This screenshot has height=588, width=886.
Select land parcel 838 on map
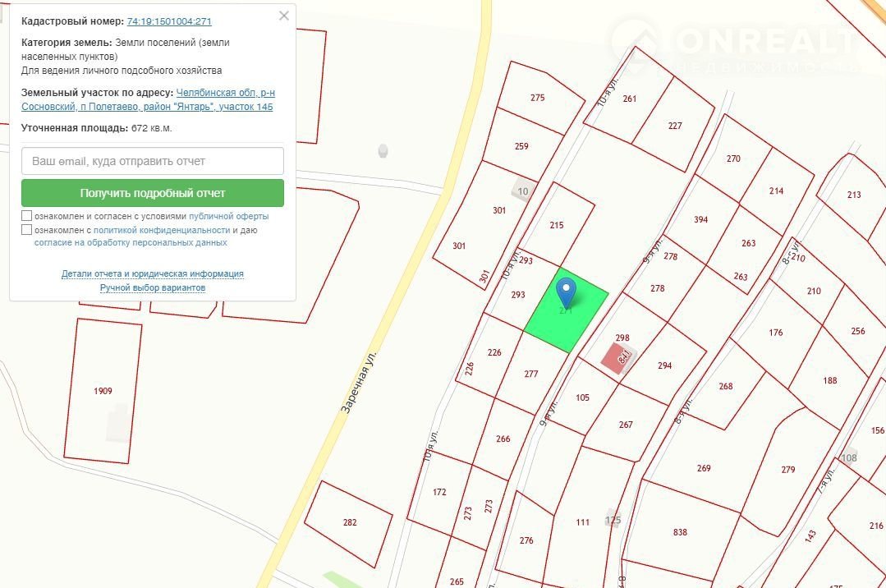pos(680,532)
